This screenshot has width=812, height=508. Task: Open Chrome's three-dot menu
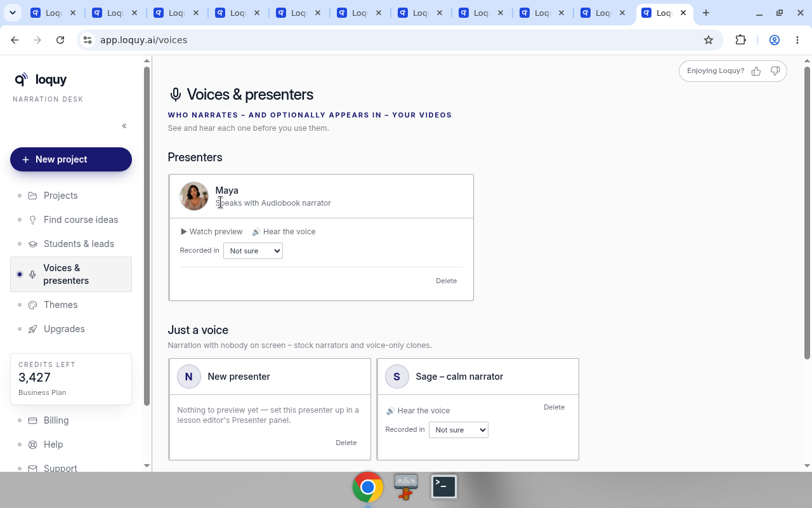click(x=797, y=40)
